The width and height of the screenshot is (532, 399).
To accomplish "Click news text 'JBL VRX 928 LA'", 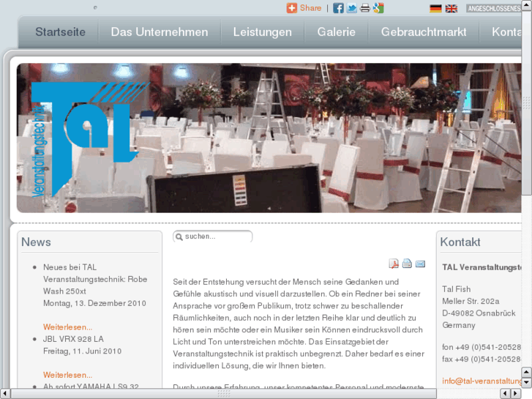I will pos(74,339).
